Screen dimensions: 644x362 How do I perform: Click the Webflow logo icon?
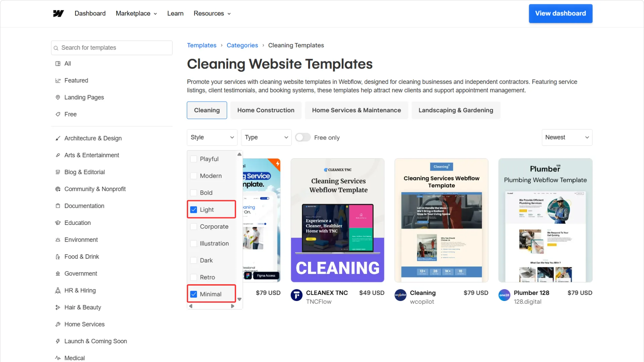click(58, 13)
